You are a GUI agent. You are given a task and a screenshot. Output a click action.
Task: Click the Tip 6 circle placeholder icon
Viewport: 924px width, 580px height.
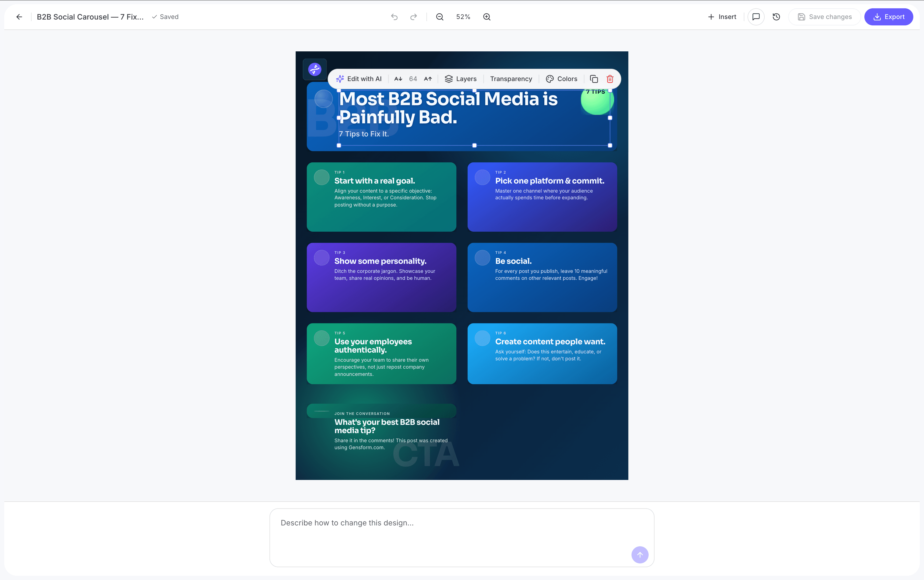(483, 338)
